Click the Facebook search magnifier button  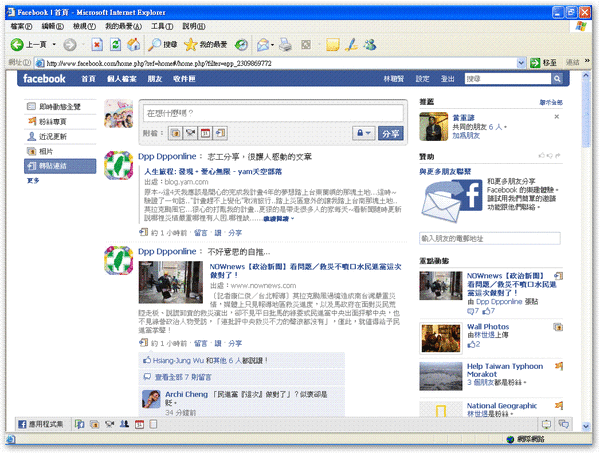(557, 79)
